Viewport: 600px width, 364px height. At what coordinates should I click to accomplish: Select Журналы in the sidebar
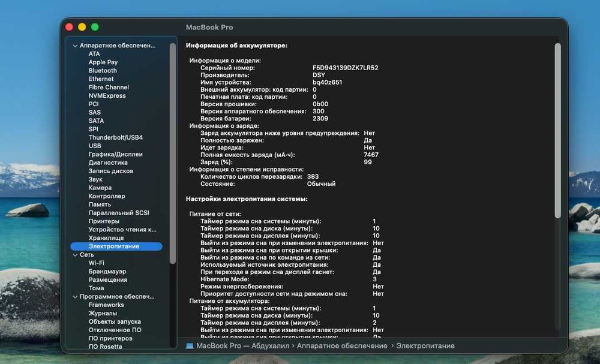[x=103, y=314]
